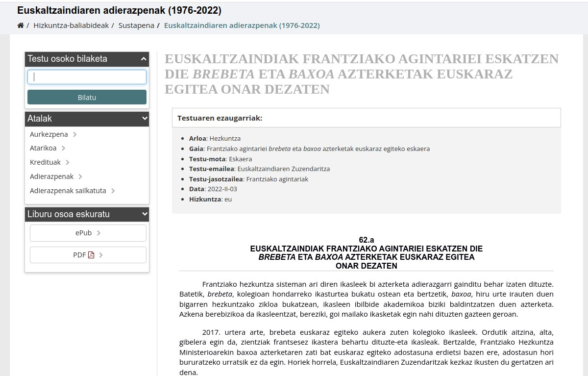Open the Aurkezpena section
Viewport: 588px width, 376px height.
pyautogui.click(x=49, y=134)
